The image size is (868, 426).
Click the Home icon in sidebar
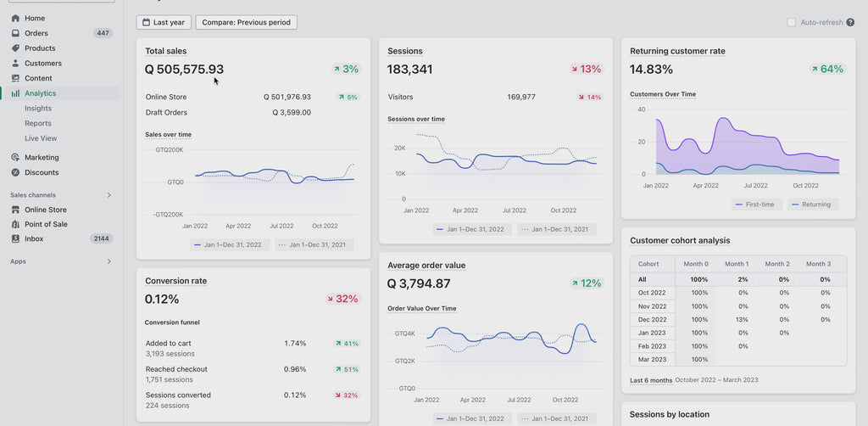click(15, 19)
